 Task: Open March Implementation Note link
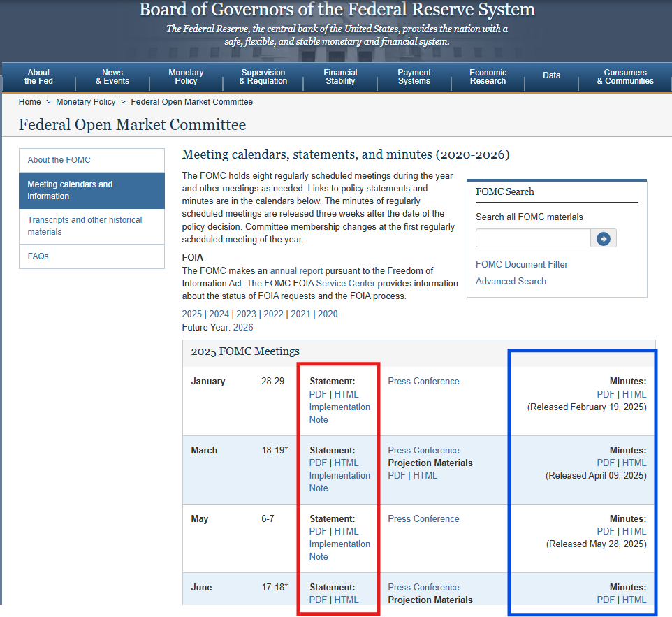(x=339, y=482)
